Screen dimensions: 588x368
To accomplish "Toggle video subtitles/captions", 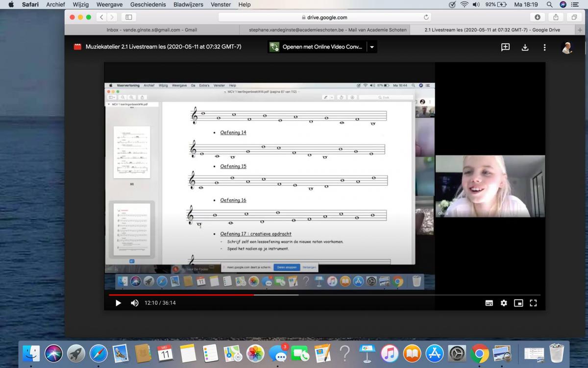I will point(489,303).
